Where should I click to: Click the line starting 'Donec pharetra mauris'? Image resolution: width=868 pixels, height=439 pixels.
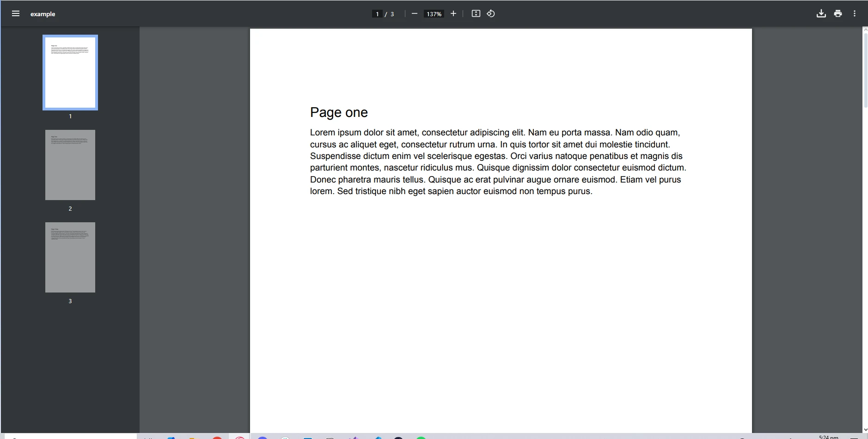pyautogui.click(x=495, y=179)
